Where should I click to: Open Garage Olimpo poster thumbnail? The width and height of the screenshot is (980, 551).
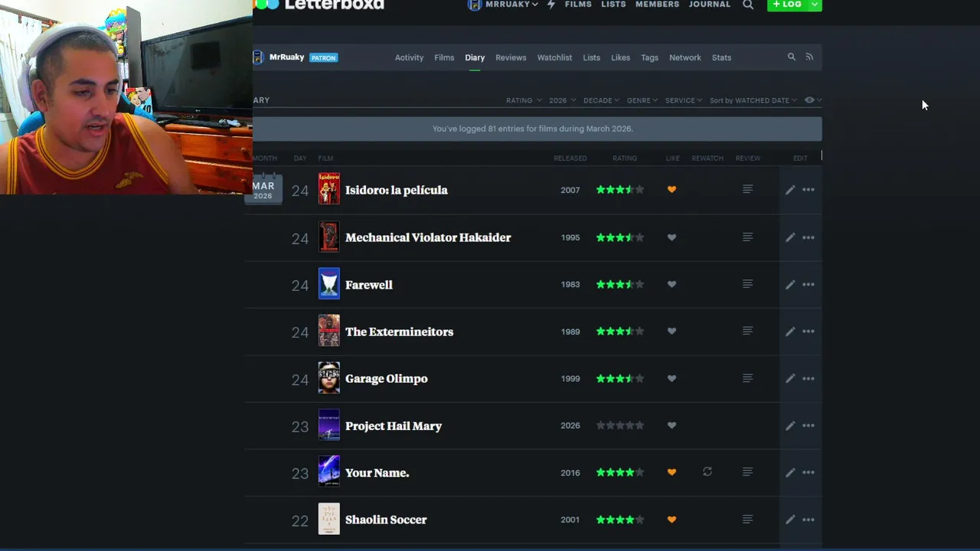(329, 378)
